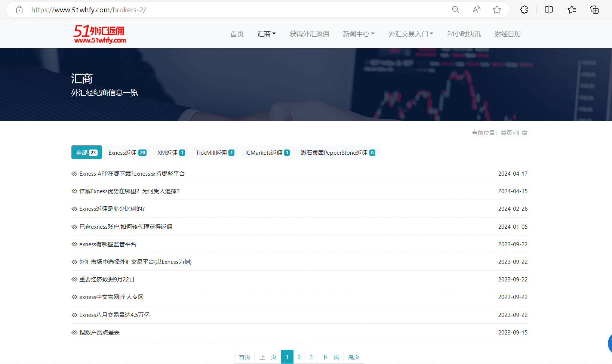This screenshot has width=612, height=364.
Task: Select the TickMill返佣 category tab
Action: pyautogui.click(x=215, y=152)
